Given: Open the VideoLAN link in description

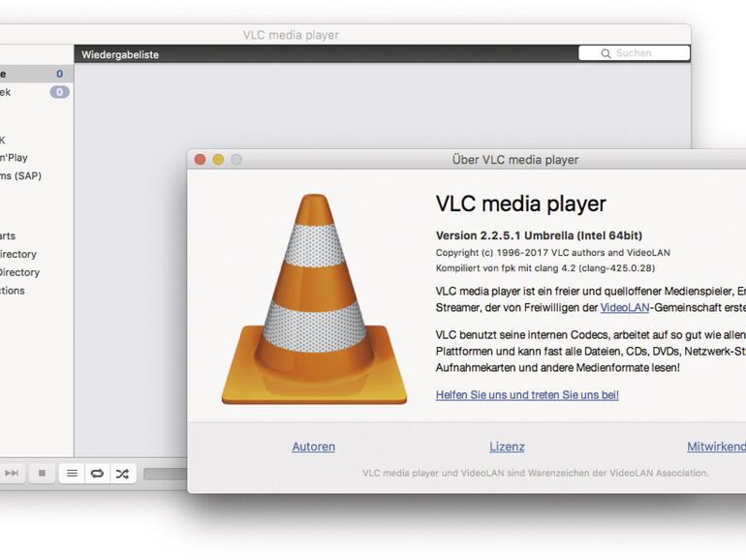Looking at the screenshot, I should (625, 308).
